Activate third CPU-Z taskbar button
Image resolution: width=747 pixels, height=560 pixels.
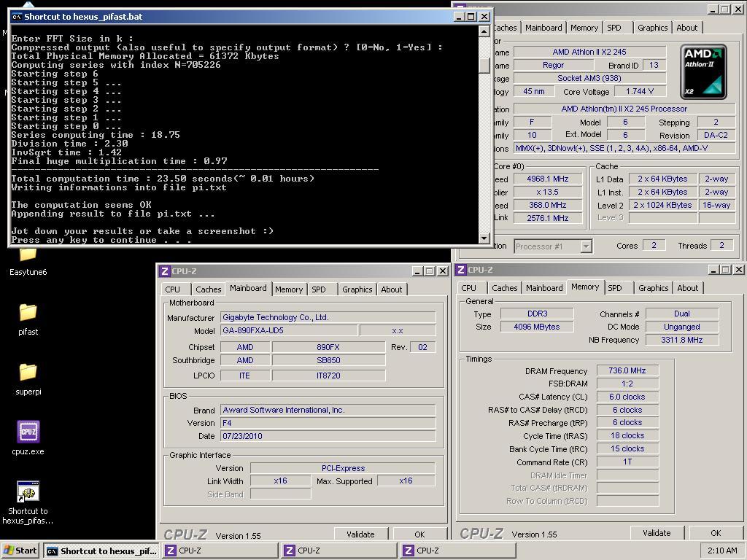pos(458,551)
